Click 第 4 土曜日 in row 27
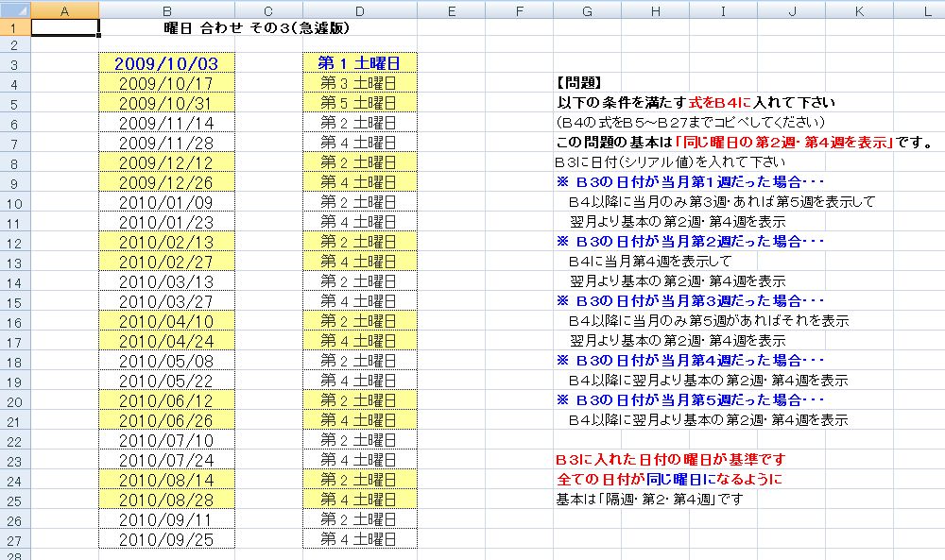Viewport: 945px width, 560px height. 360,540
